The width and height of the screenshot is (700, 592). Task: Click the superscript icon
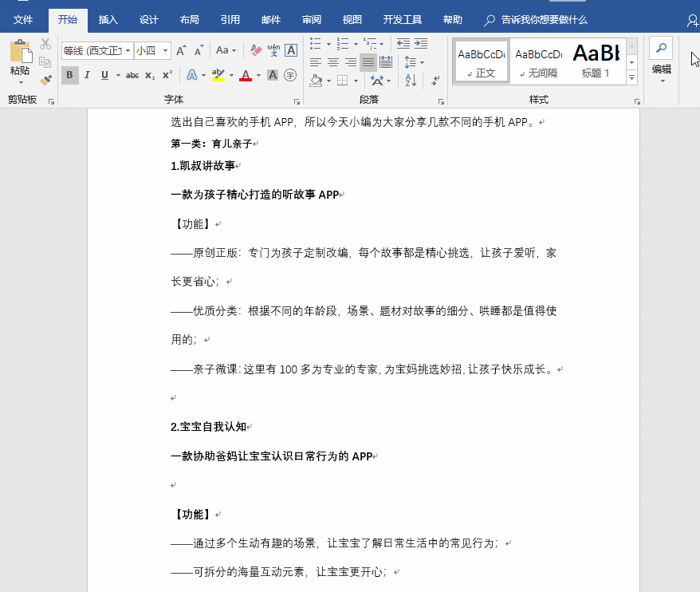click(165, 73)
